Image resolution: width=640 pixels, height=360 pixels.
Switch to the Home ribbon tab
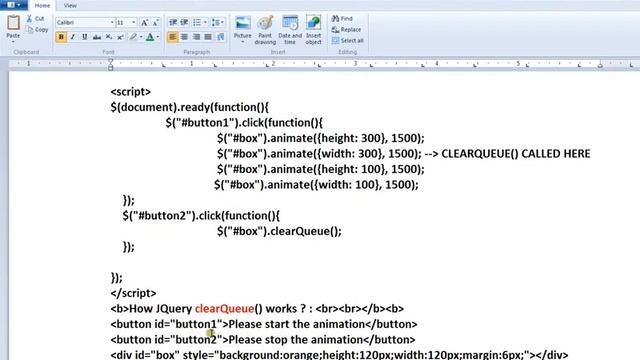click(x=42, y=5)
